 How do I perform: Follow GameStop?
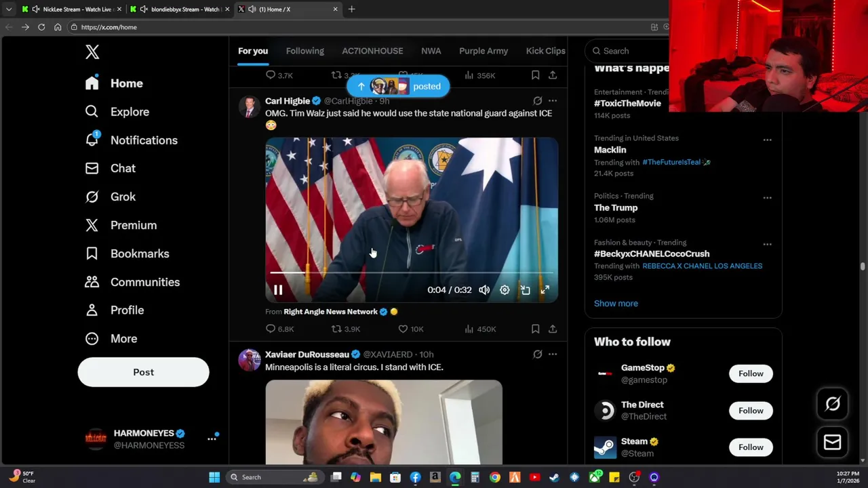coord(751,373)
